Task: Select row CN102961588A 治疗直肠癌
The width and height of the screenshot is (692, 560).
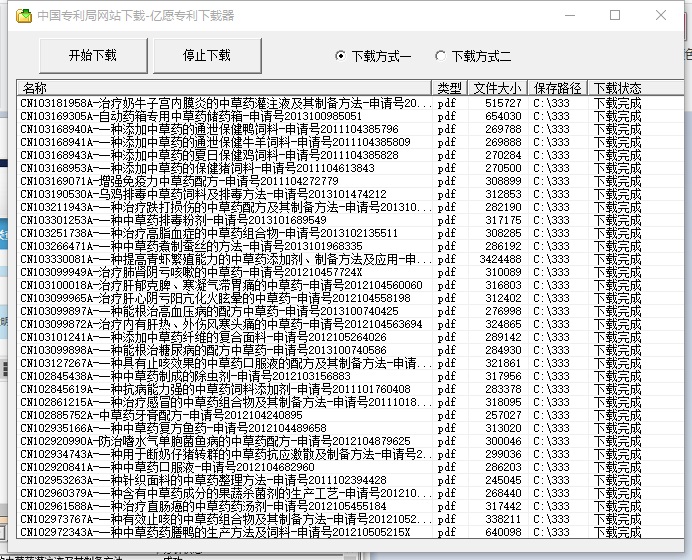Action: (x=350, y=506)
